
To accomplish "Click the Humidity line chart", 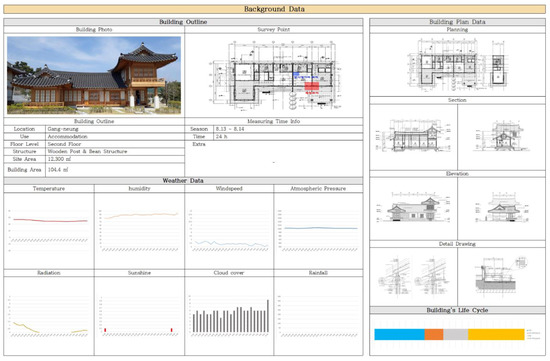I will (139, 230).
